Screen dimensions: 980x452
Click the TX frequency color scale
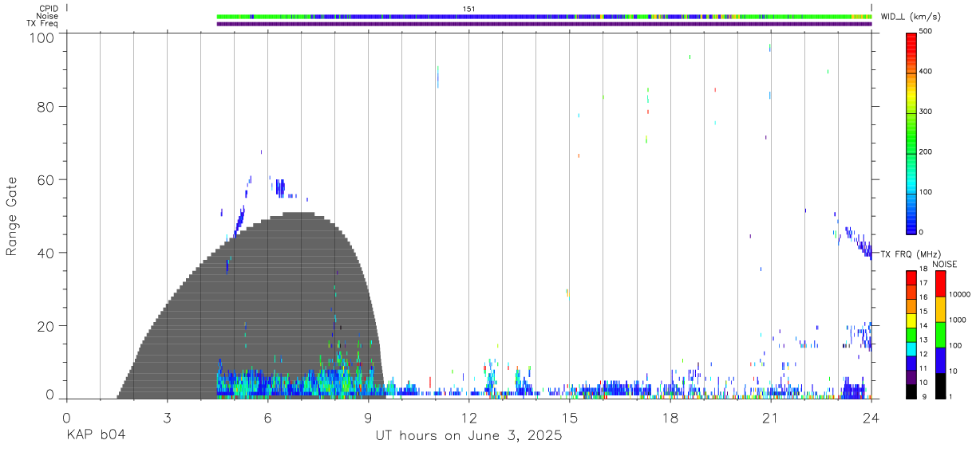[x=911, y=333]
